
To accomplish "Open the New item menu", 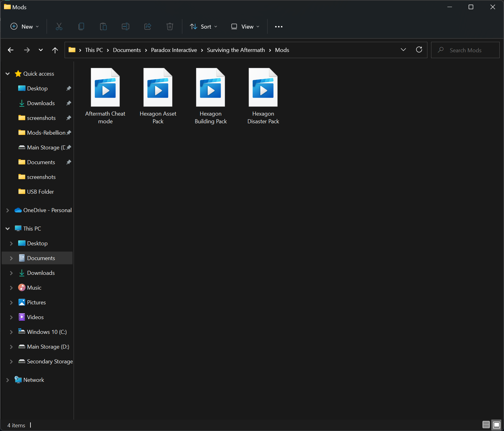I will (x=25, y=27).
